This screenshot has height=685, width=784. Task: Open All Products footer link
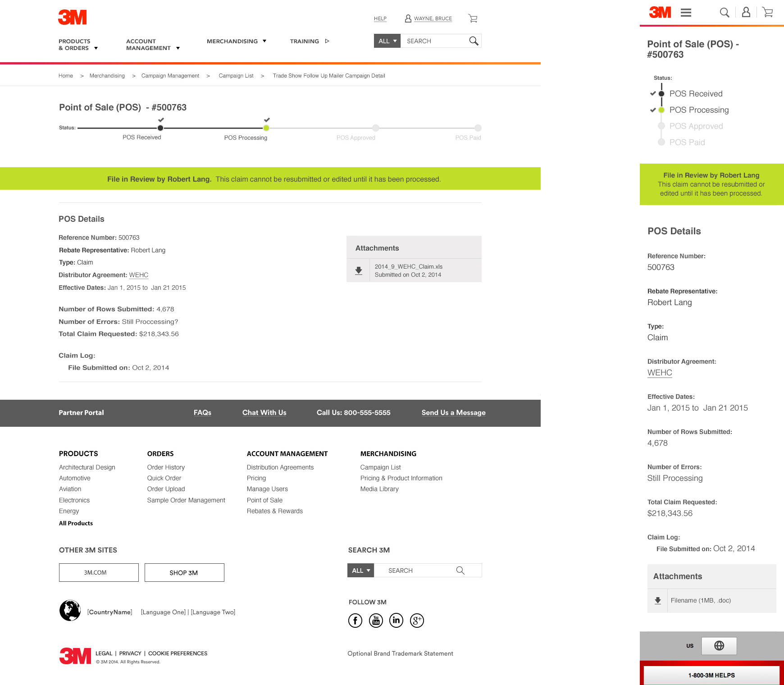[x=76, y=523]
